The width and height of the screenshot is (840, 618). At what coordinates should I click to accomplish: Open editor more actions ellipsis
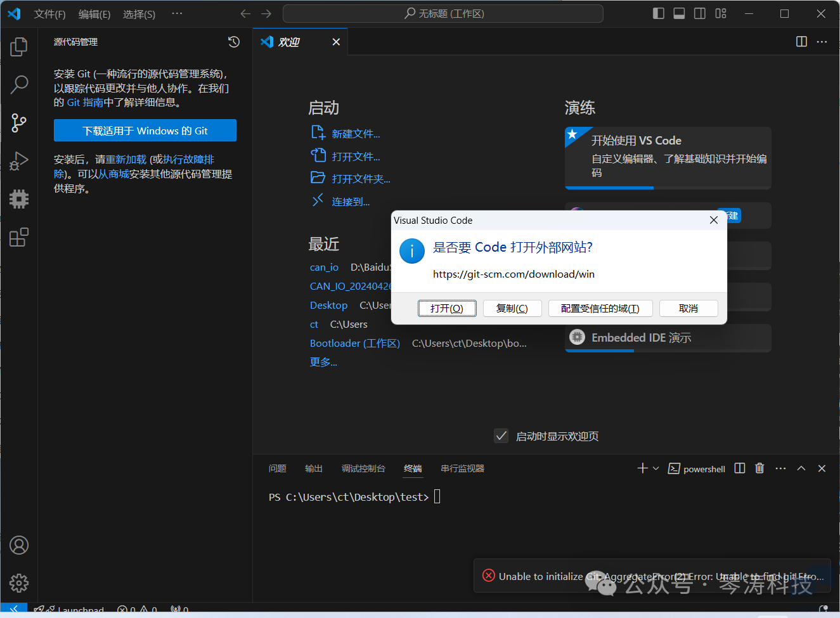(x=822, y=42)
